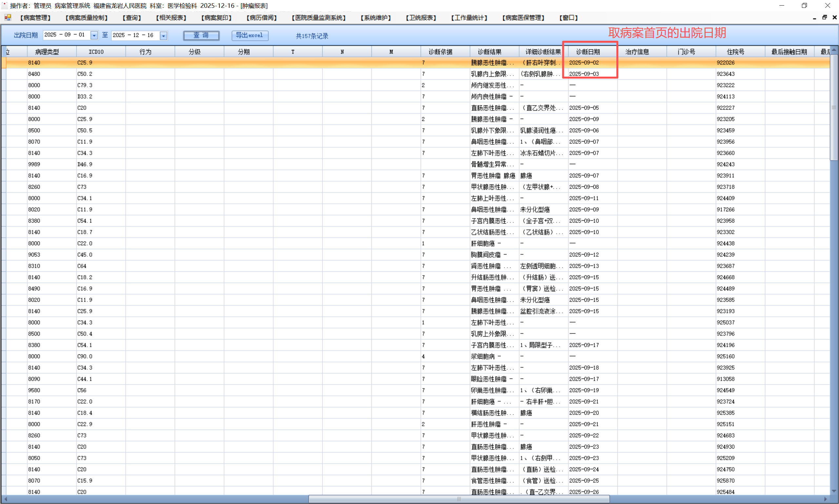The image size is (839, 504).
Task: Close the inner 肿瘤报表 child window
Action: (834, 17)
